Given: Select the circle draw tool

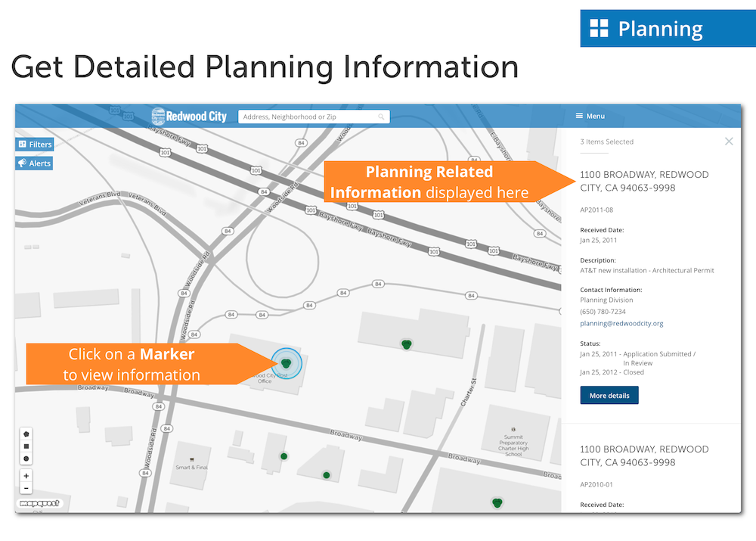Looking at the screenshot, I should (26, 459).
